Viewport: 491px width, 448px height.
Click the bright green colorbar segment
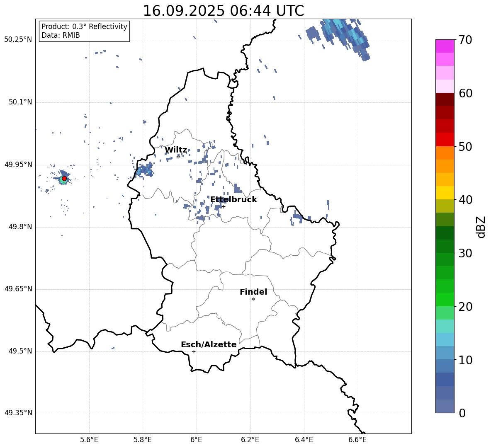click(x=445, y=299)
